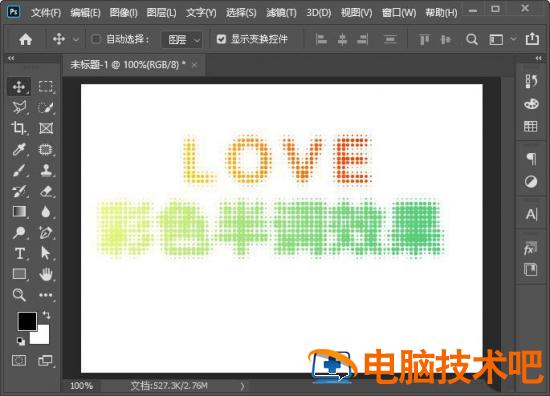Select the Frame tool
Image resolution: width=550 pixels, height=396 pixels.
tap(46, 128)
